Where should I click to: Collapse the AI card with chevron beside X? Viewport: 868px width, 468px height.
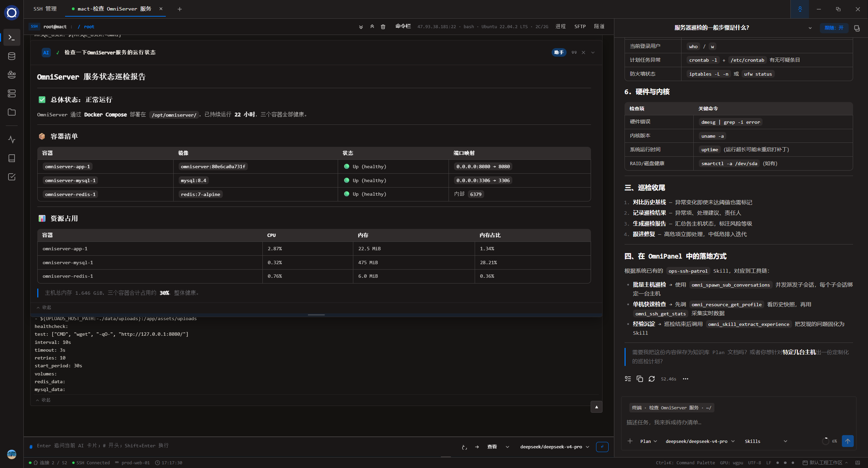tap(593, 53)
